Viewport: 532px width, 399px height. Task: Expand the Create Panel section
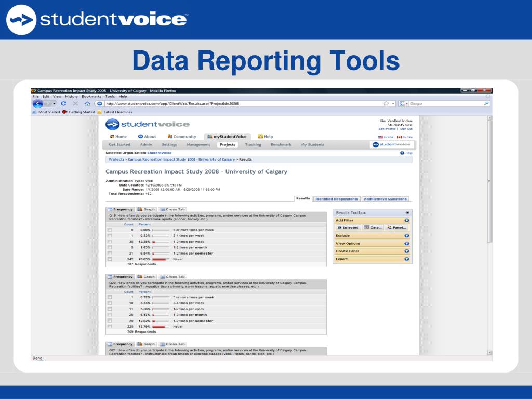(x=407, y=251)
